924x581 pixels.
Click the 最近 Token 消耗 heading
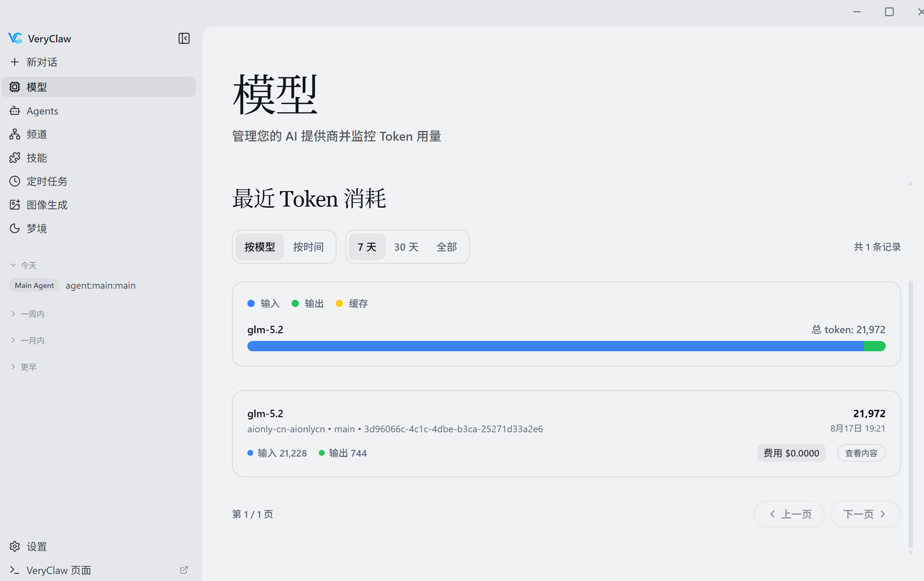click(x=309, y=198)
